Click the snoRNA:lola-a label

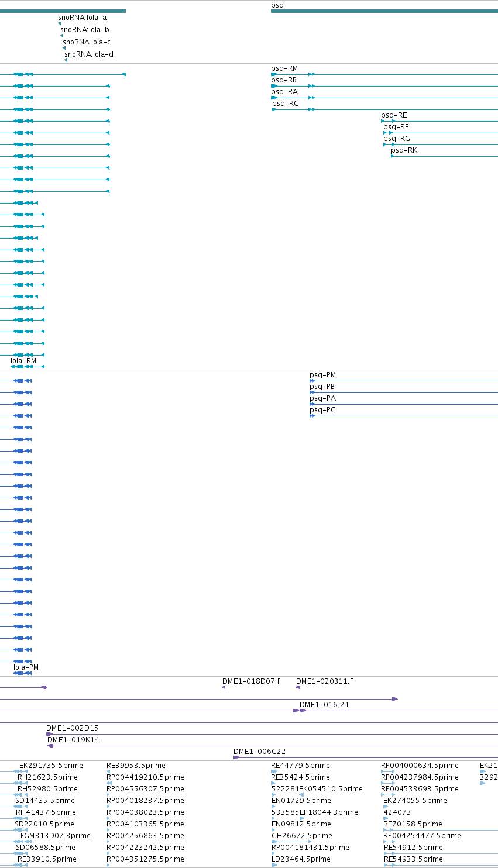pyautogui.click(x=82, y=18)
